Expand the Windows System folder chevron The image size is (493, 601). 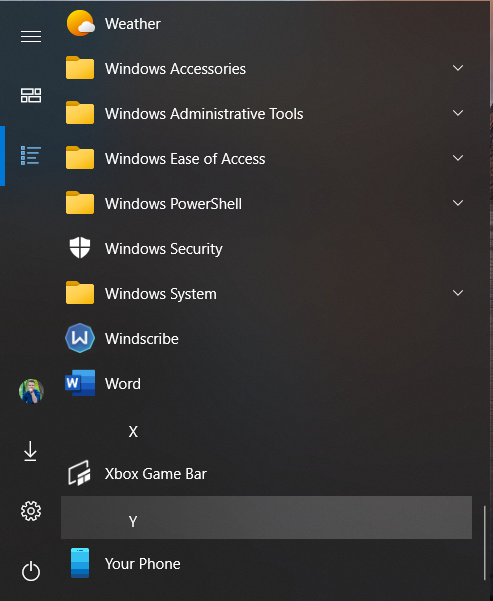tap(458, 293)
